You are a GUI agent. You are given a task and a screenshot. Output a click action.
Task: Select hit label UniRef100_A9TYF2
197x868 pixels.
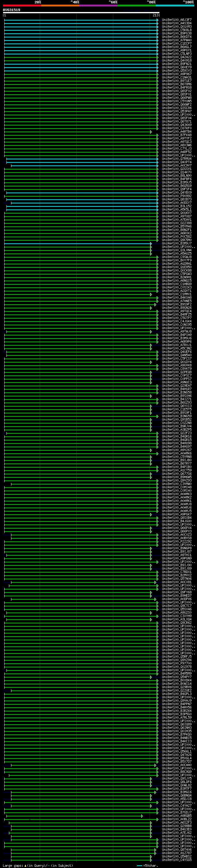(x=177, y=139)
